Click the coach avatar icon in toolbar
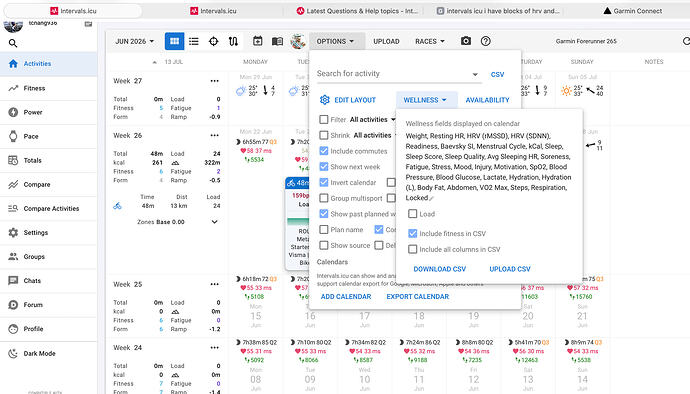Viewport: 690px width, 394px height. tap(298, 41)
